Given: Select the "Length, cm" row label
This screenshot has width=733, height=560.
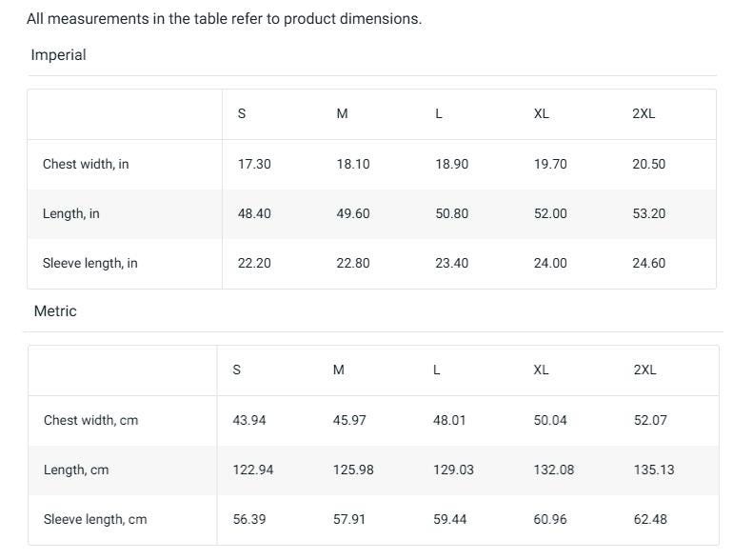Looking at the screenshot, I should pos(76,470).
